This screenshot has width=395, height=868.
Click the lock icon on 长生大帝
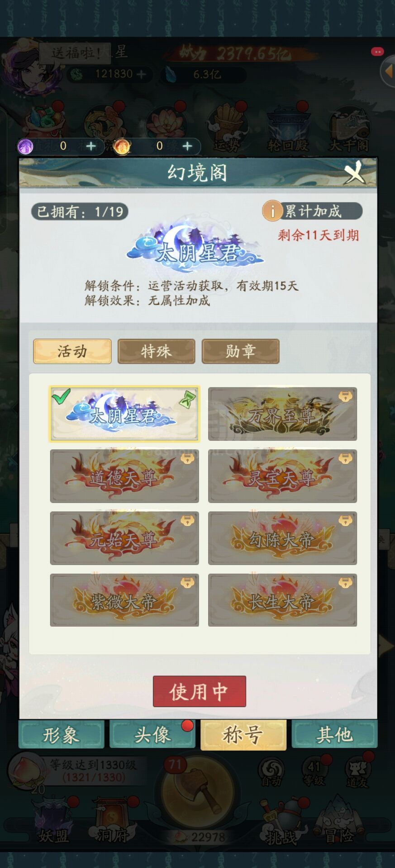coord(345,583)
